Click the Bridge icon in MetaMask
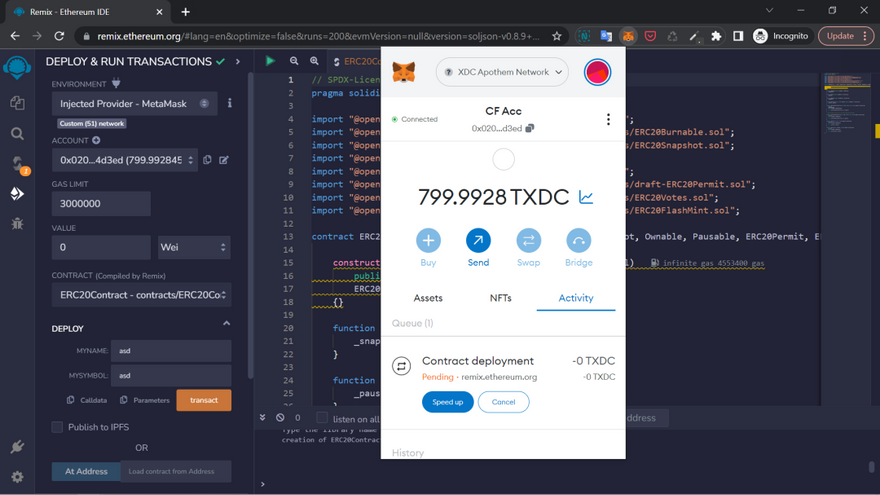Image resolution: width=880 pixels, height=495 pixels. coord(578,241)
